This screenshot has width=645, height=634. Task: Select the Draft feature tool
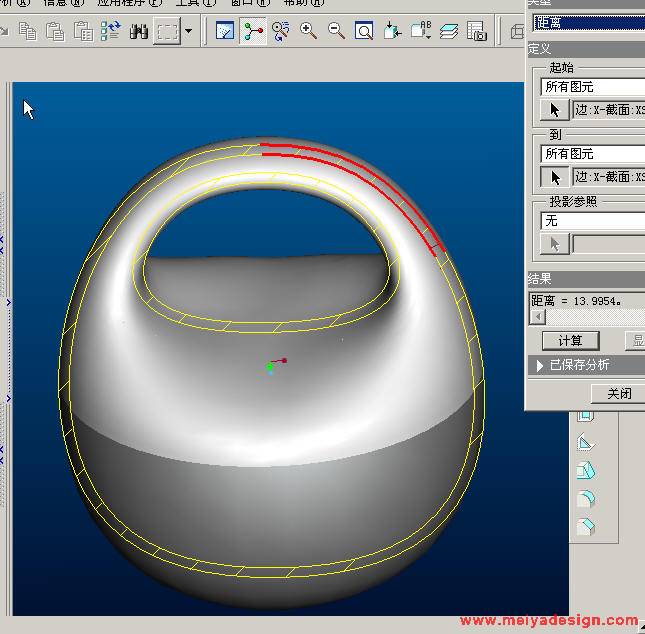click(x=586, y=470)
